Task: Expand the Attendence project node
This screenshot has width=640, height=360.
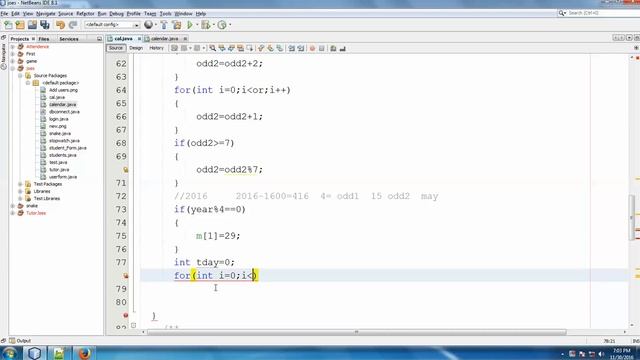Action: (13, 47)
